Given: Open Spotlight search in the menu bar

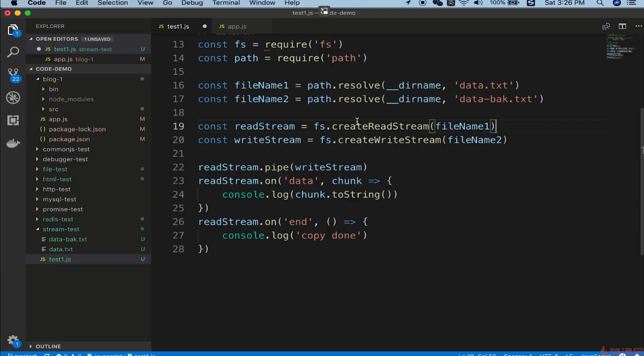Looking at the screenshot, I should click(600, 3).
